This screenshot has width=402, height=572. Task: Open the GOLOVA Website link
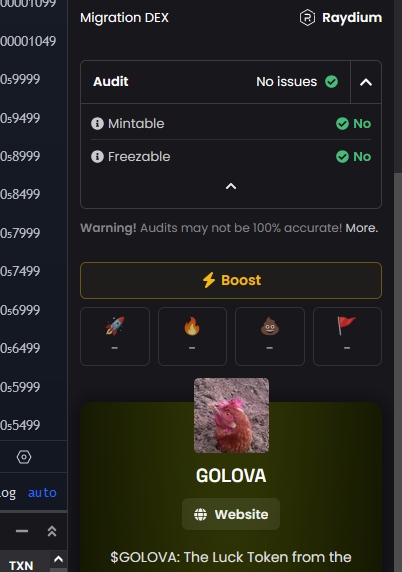coord(231,514)
